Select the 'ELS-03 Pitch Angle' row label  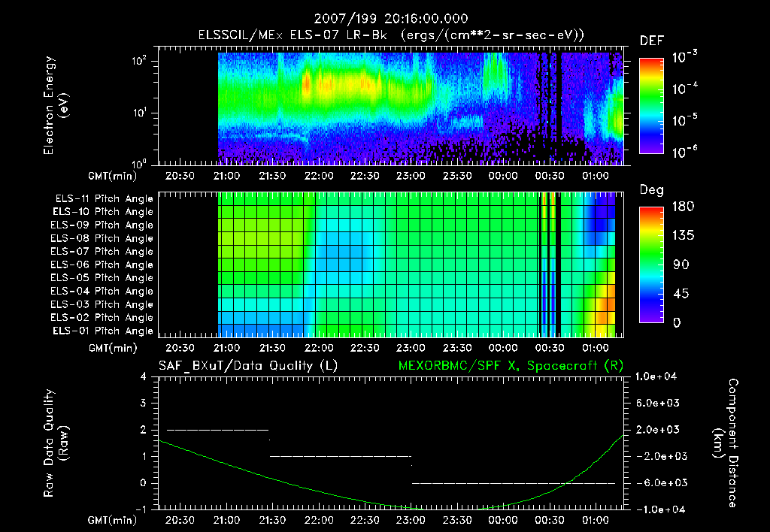pyautogui.click(x=102, y=304)
